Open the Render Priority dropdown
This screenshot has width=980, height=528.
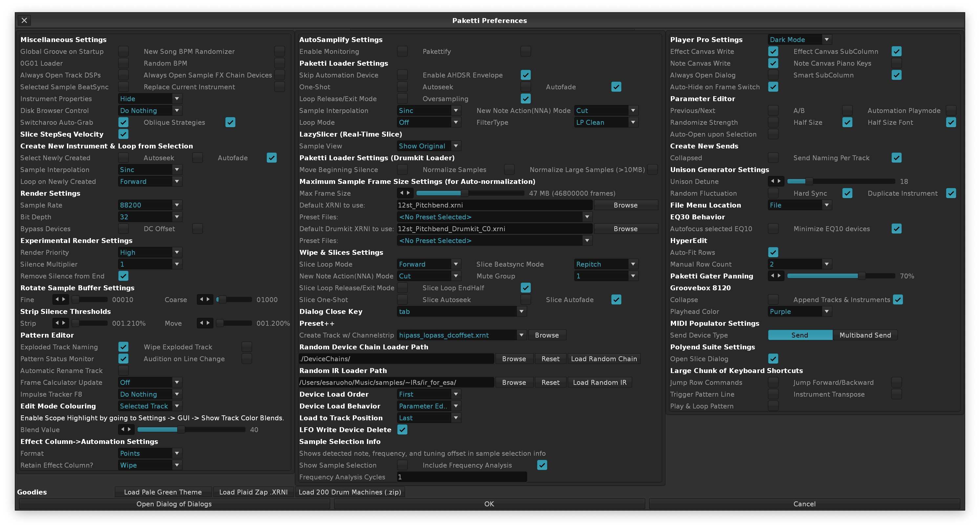pos(150,253)
